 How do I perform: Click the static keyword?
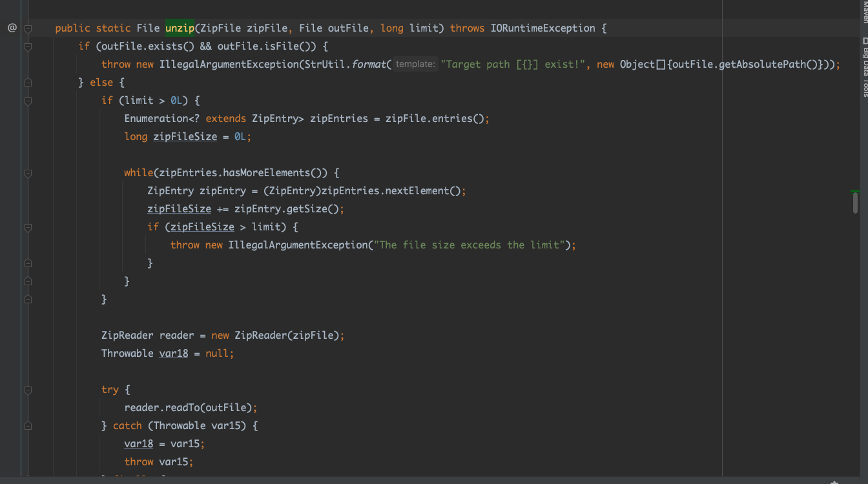pos(113,28)
